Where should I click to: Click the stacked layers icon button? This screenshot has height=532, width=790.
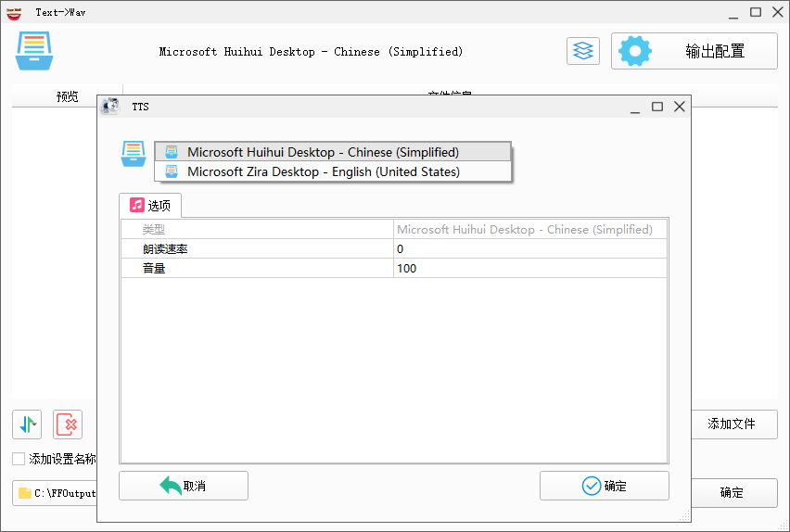pyautogui.click(x=583, y=51)
